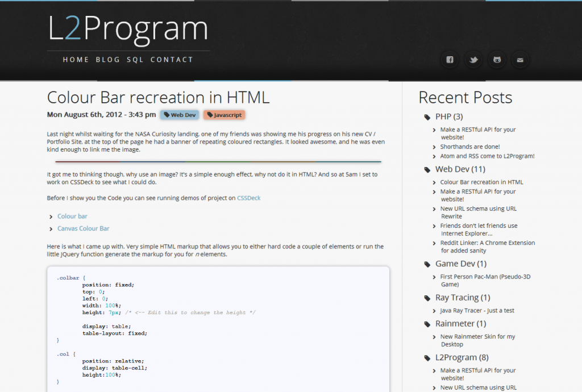Click the 'display: table-cell;' code line
The height and width of the screenshot is (392, 582).
point(115,368)
